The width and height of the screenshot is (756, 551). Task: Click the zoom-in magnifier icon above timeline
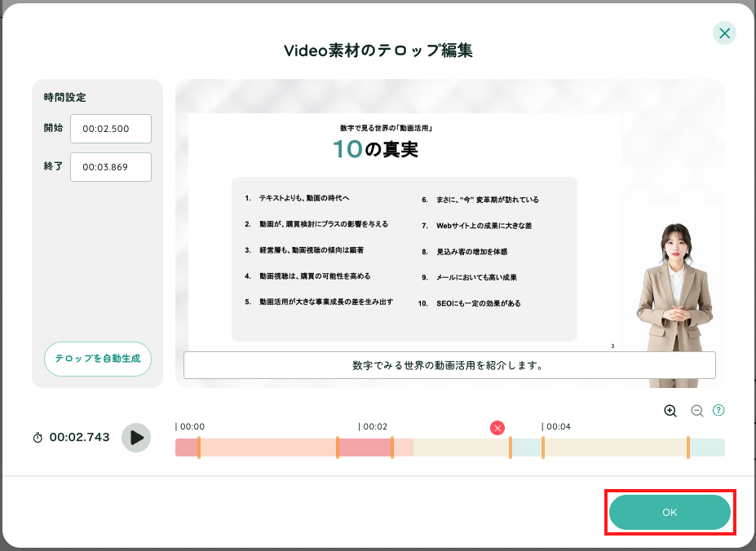point(670,411)
